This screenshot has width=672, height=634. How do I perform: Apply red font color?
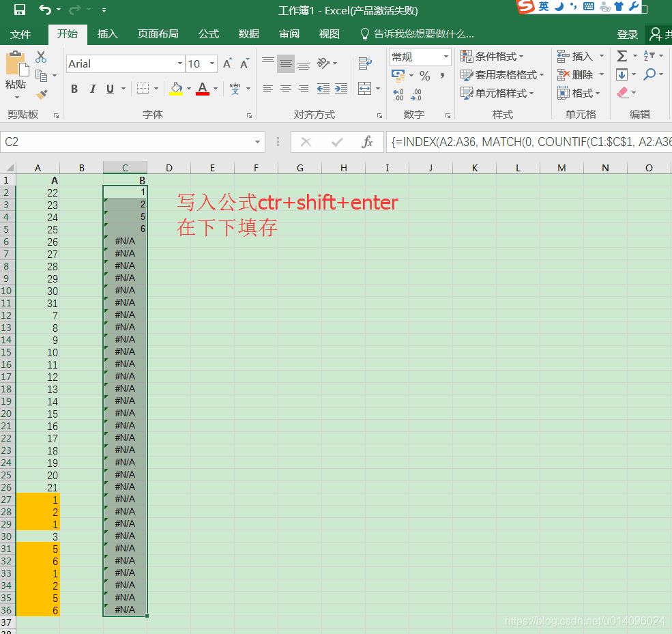[x=203, y=89]
